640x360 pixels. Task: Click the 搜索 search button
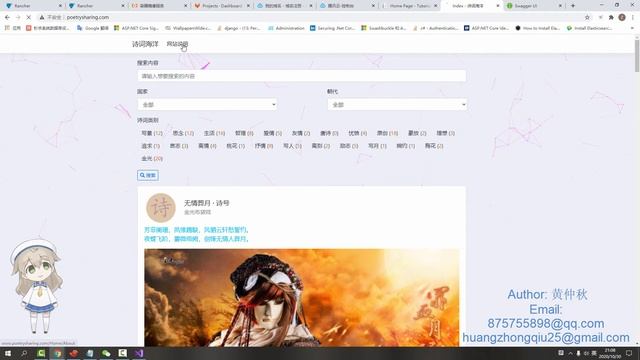pos(148,175)
